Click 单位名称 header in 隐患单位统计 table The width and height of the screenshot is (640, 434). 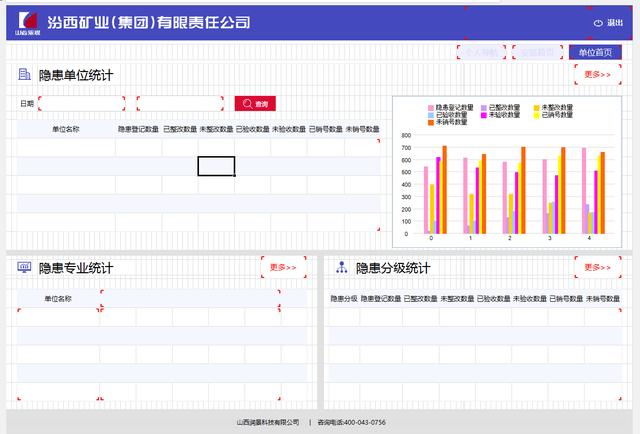[66, 129]
